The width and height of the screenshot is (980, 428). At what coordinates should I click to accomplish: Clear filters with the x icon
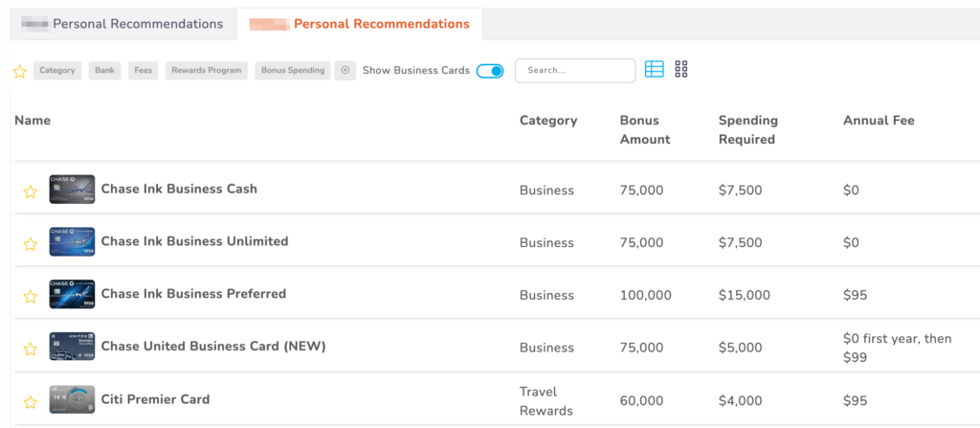tap(345, 70)
